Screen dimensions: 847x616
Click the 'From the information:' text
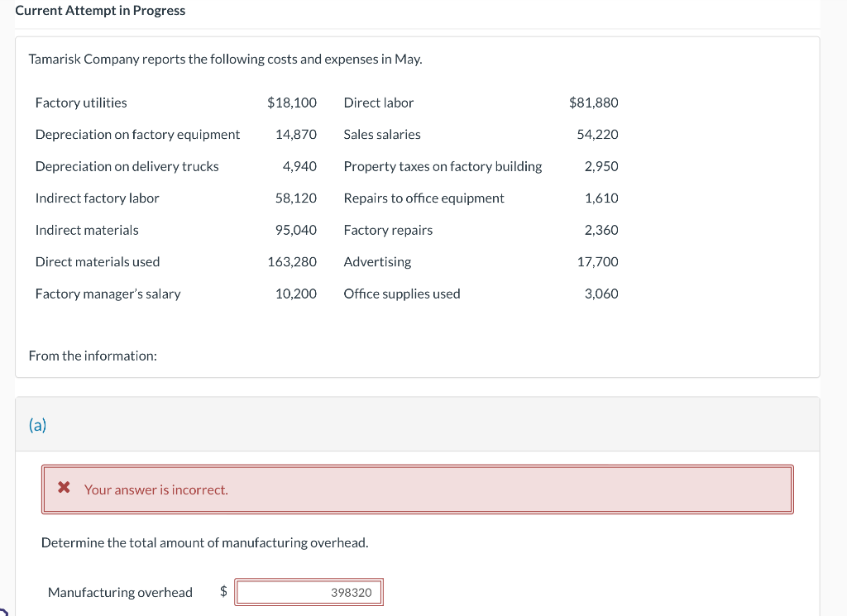point(93,356)
